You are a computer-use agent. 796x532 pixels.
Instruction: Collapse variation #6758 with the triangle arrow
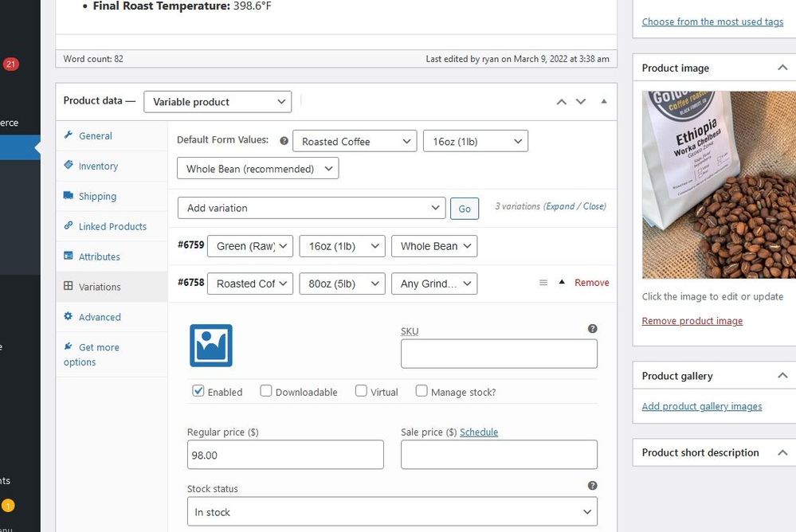561,283
